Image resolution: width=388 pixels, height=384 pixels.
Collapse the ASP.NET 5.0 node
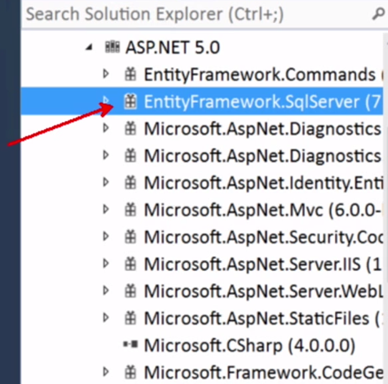coord(89,48)
